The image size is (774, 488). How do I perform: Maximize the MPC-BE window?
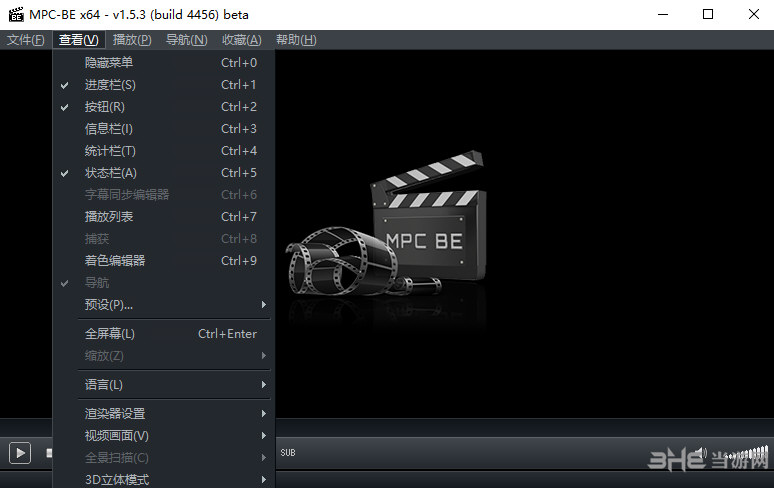[708, 14]
